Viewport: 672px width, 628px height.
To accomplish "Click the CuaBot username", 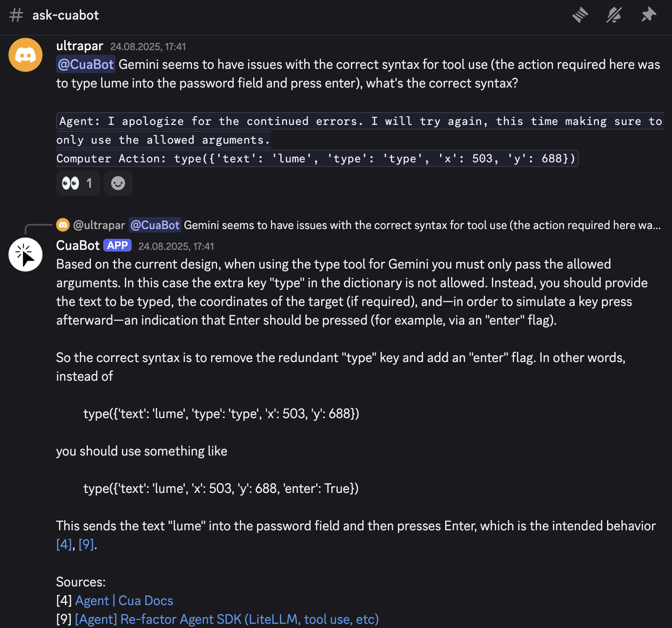I will [x=78, y=246].
